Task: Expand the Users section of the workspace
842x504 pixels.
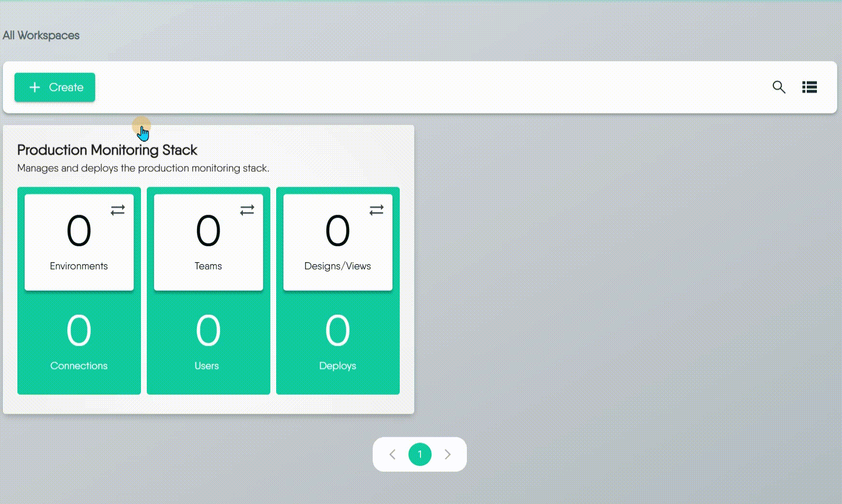Action: [208, 343]
